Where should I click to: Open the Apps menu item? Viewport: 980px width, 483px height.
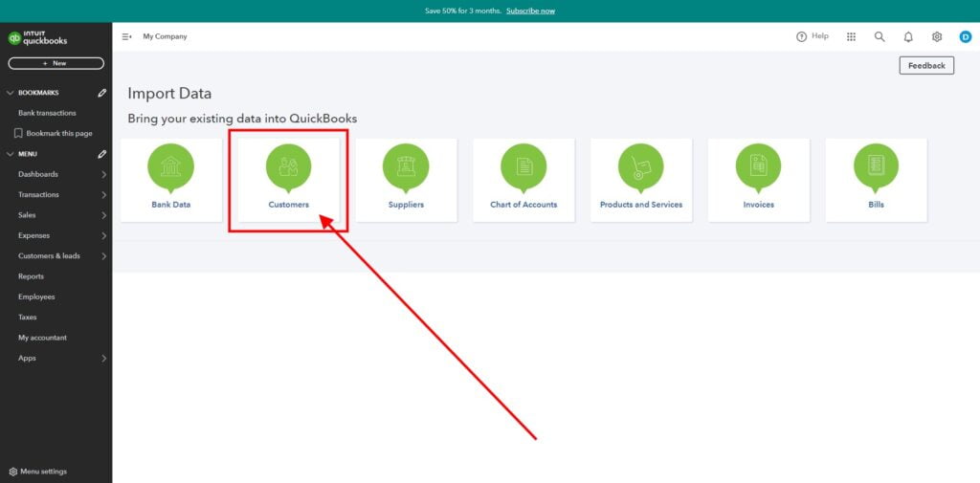tap(27, 359)
